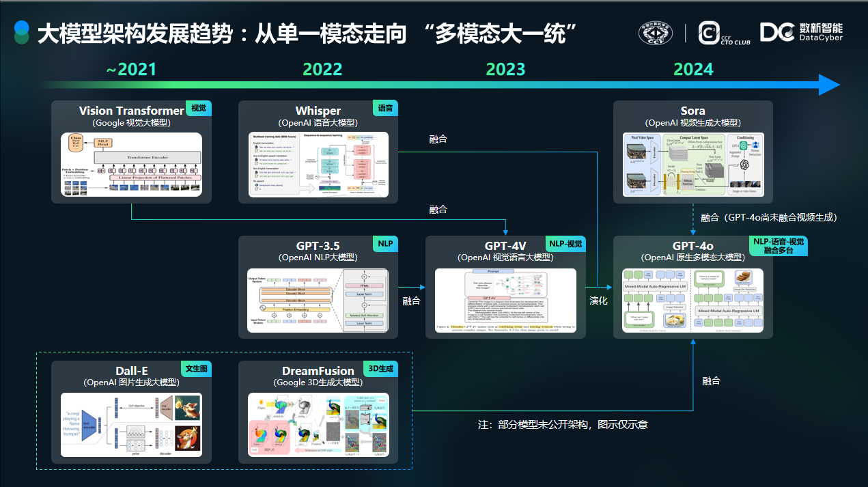This screenshot has height=487, width=868.
Task: Open the GPT-3.5 decoder block diagram
Action: pos(318,300)
